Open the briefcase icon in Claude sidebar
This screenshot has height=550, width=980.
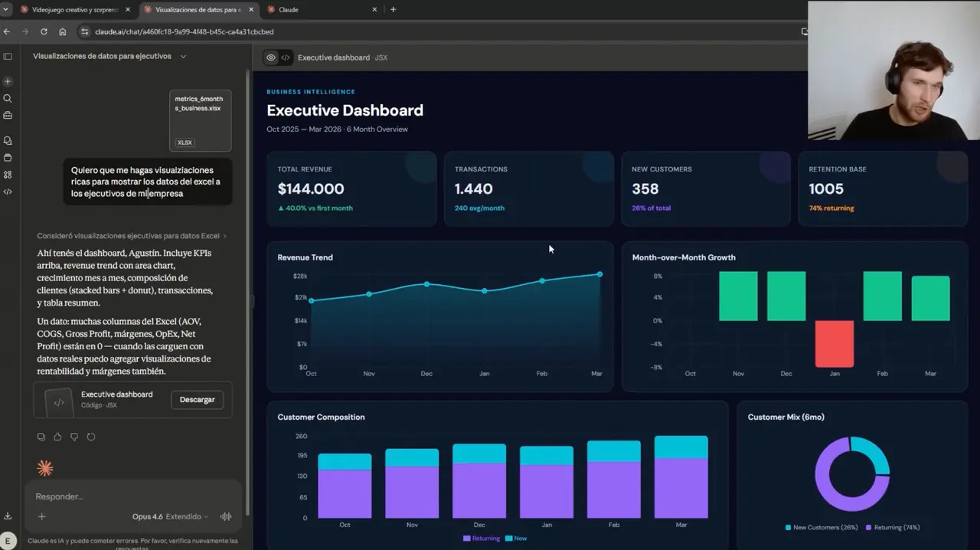(8, 116)
